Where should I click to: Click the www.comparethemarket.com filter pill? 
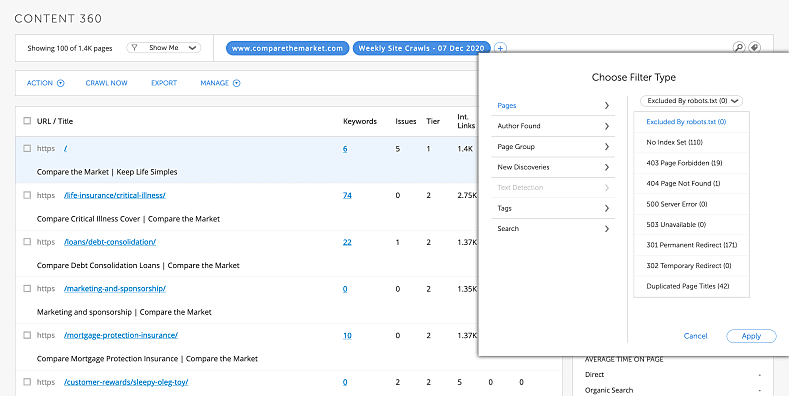point(287,48)
